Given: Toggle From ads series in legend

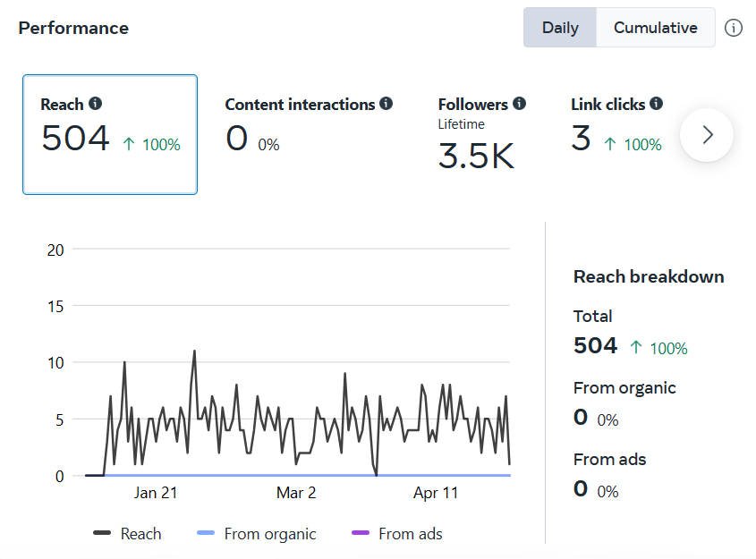Looking at the screenshot, I should (398, 534).
